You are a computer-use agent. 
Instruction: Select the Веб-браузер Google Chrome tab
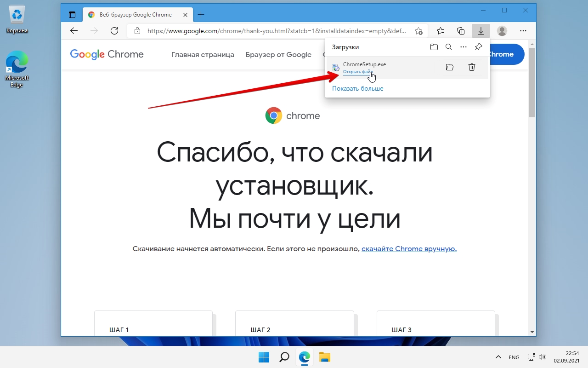click(x=137, y=15)
